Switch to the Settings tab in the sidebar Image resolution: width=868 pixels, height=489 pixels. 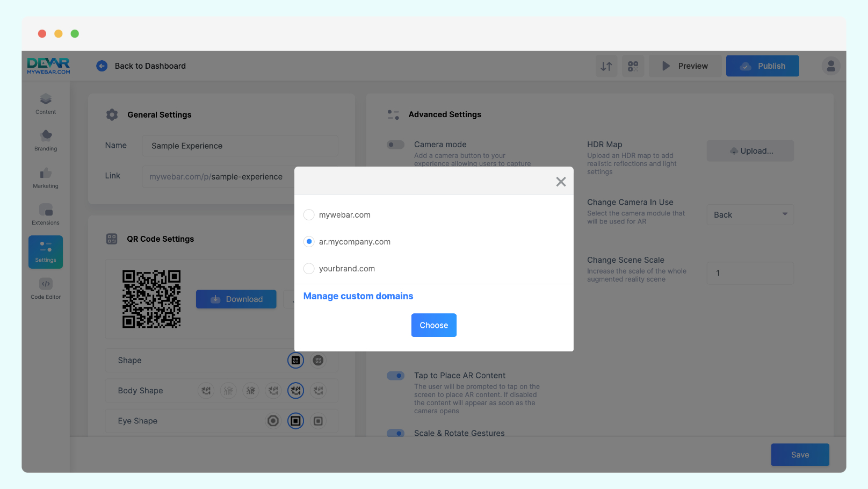tap(45, 251)
